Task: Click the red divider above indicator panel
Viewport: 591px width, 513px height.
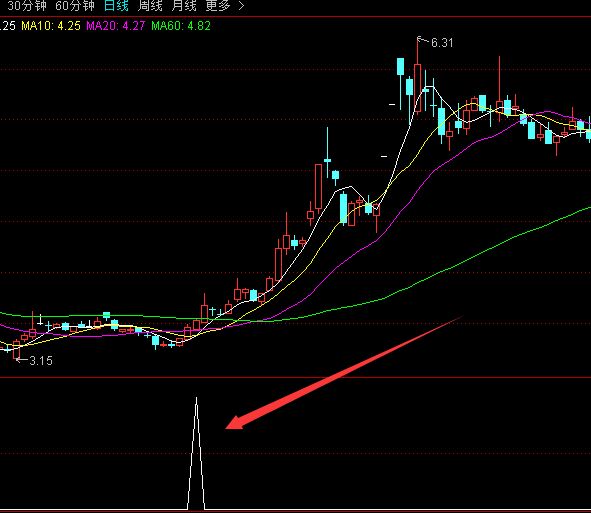Action: click(296, 377)
